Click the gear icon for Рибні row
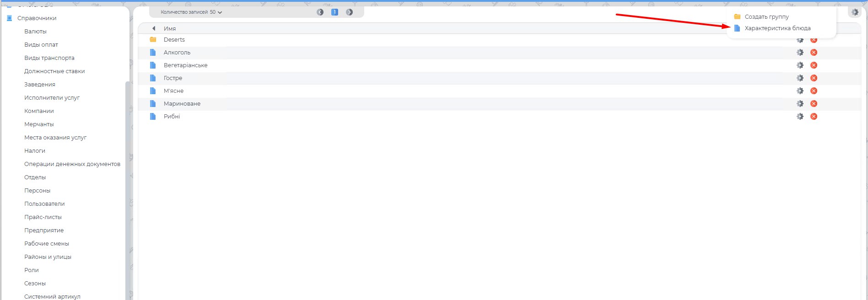The height and width of the screenshot is (300, 868). click(800, 117)
